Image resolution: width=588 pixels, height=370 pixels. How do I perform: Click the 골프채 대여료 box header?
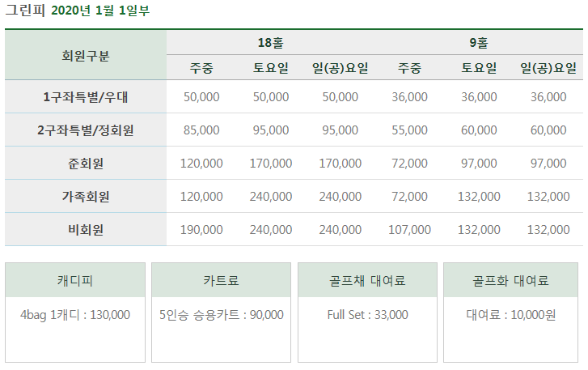click(367, 280)
